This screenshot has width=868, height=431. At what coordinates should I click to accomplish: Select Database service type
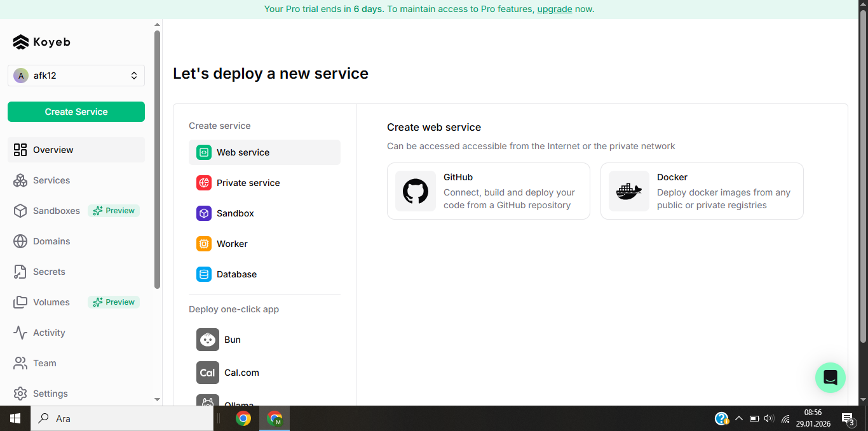point(264,274)
